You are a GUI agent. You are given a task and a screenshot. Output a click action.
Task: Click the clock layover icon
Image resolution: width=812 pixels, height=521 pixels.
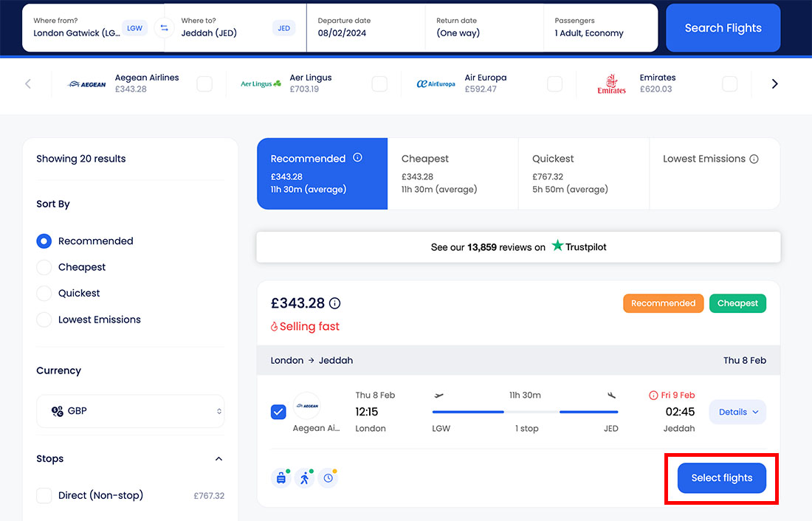pos(328,478)
